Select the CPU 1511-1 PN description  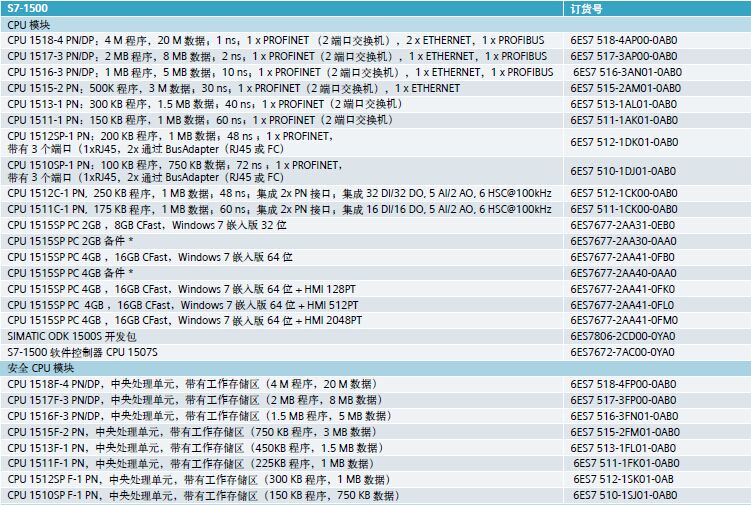[200, 120]
